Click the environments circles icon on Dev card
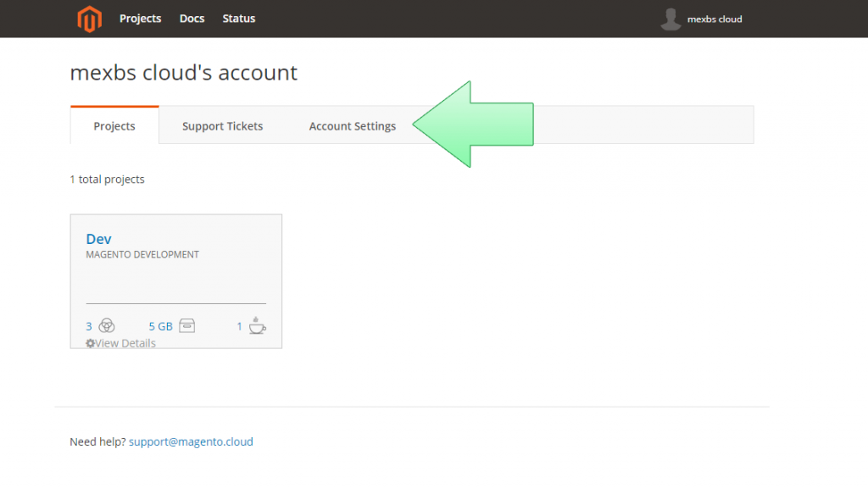The height and width of the screenshot is (488, 868). coord(106,326)
